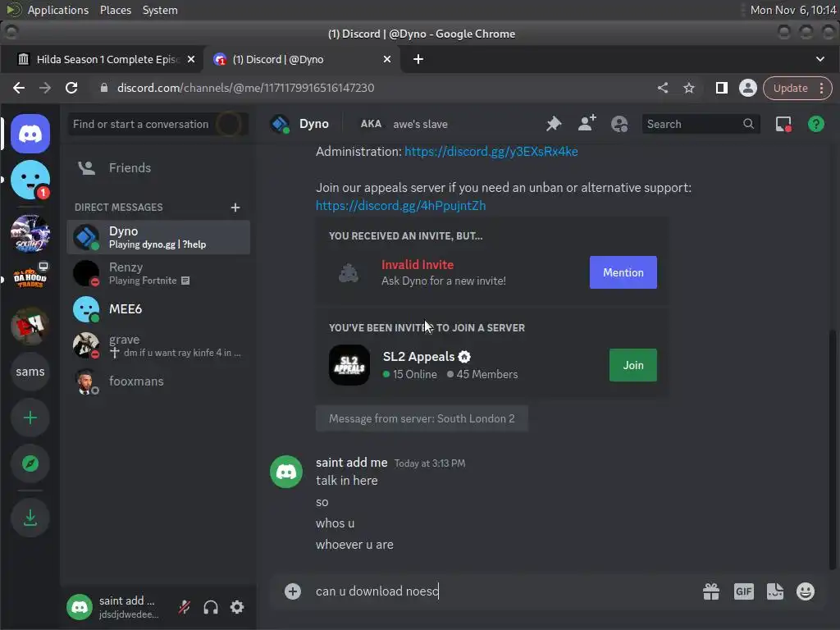Open Discord help question mark icon
Image resolution: width=840 pixels, height=630 pixels.
(x=816, y=124)
